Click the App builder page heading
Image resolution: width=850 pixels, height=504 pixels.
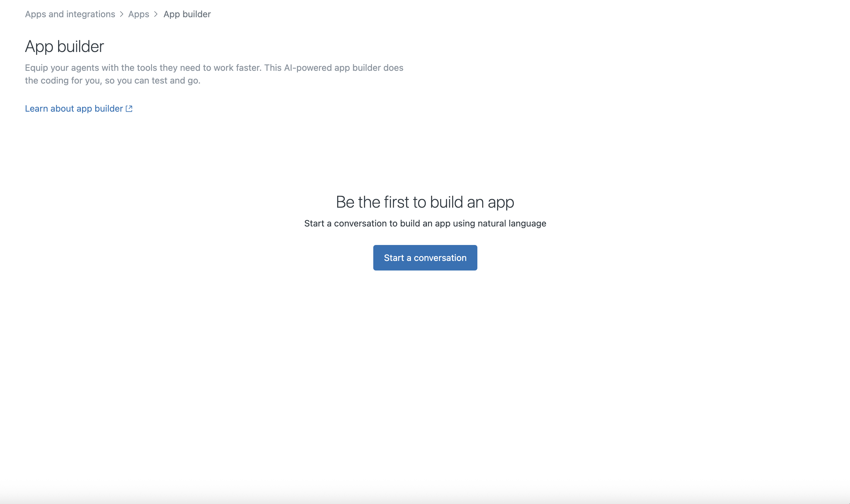coord(64,46)
